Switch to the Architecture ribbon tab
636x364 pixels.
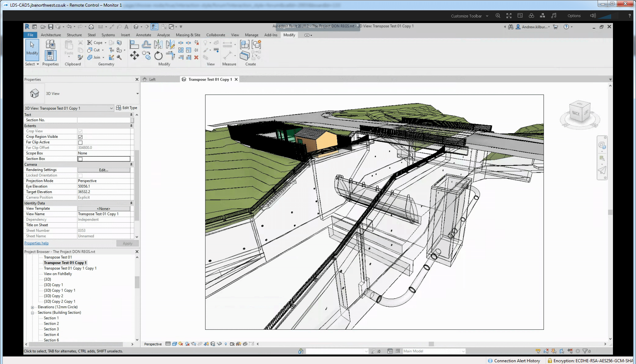click(x=51, y=35)
